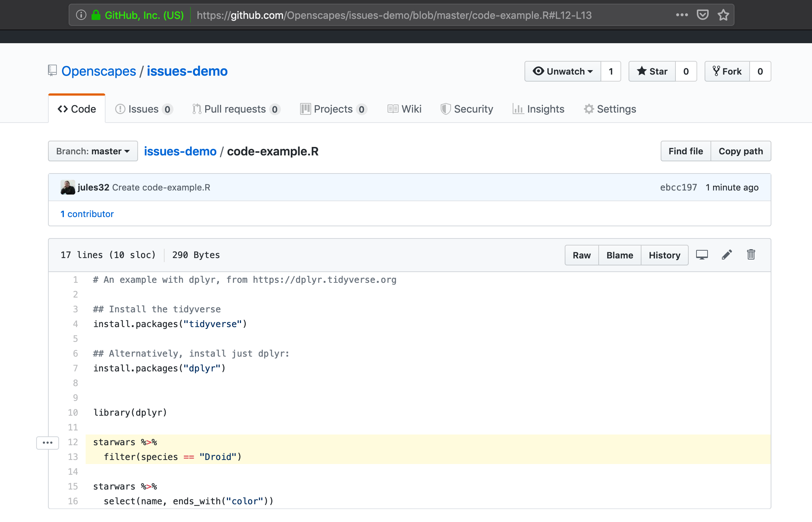Open commit ebcc197
Viewport: 812px width, 522px height.
click(678, 187)
